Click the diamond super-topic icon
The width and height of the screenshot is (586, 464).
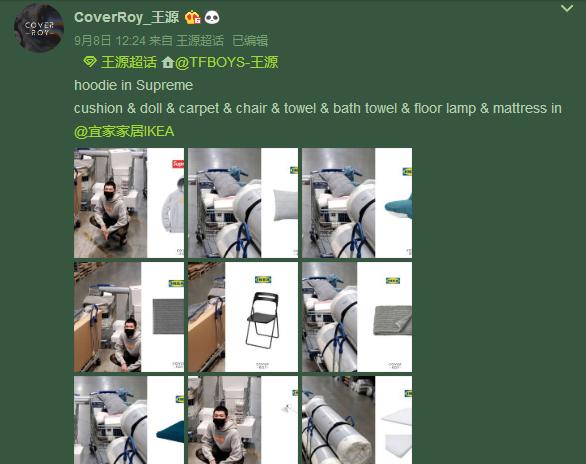(90, 62)
